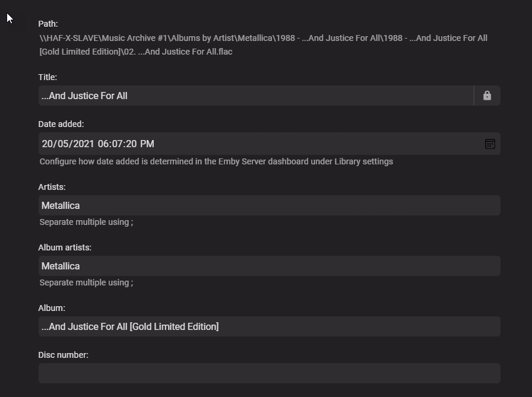Screen dimensions: 532x397
Task: Click the separator hint below the Artists field
Action: (86, 222)
